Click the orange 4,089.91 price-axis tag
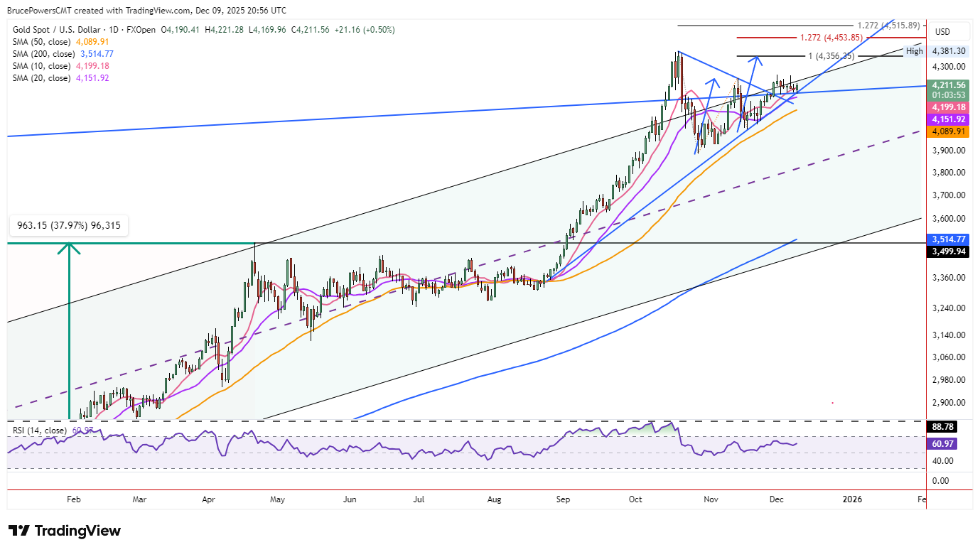 pos(949,131)
